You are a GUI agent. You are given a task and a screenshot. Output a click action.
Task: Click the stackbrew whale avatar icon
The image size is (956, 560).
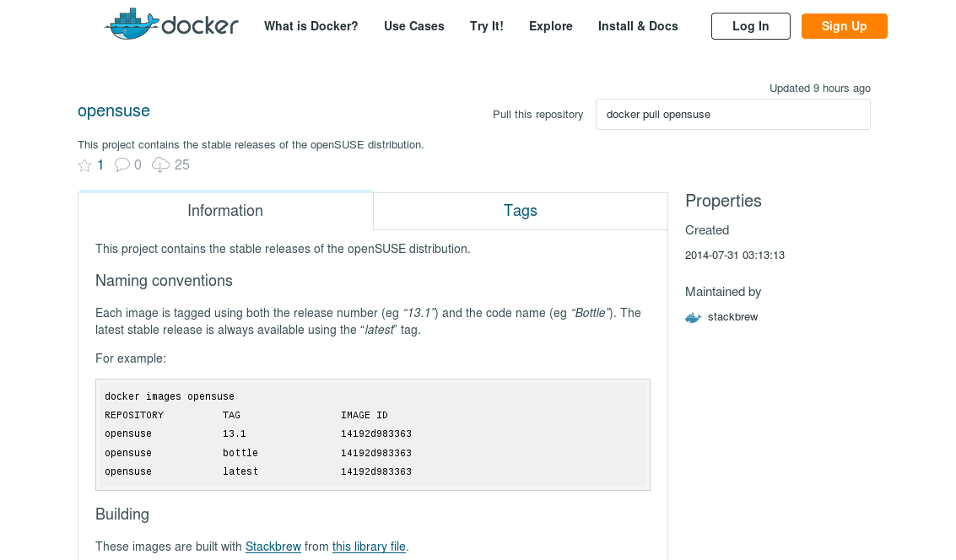[694, 318]
